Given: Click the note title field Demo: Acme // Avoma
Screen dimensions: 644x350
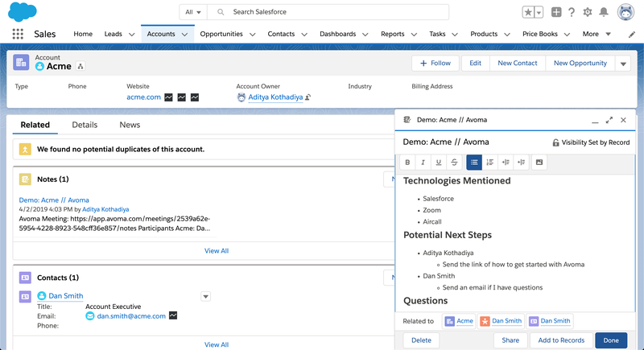Looking at the screenshot, I should click(x=446, y=142).
